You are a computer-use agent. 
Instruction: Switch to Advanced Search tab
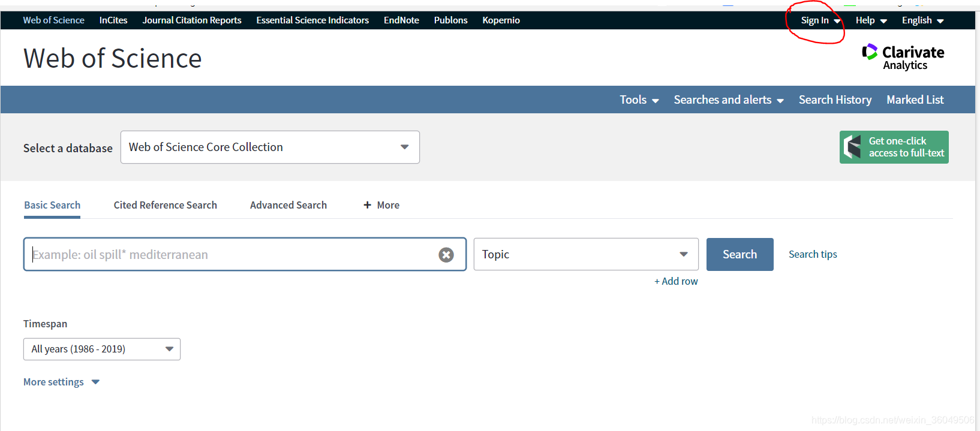[x=288, y=205]
